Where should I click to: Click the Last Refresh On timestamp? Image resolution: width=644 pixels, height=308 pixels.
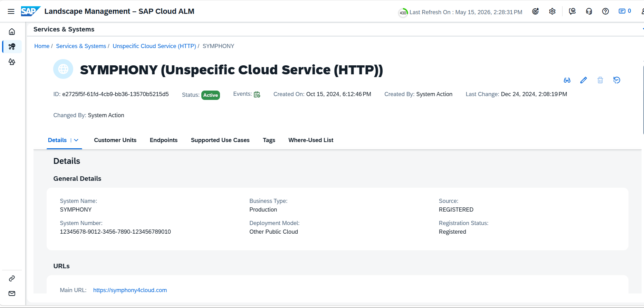(466, 12)
